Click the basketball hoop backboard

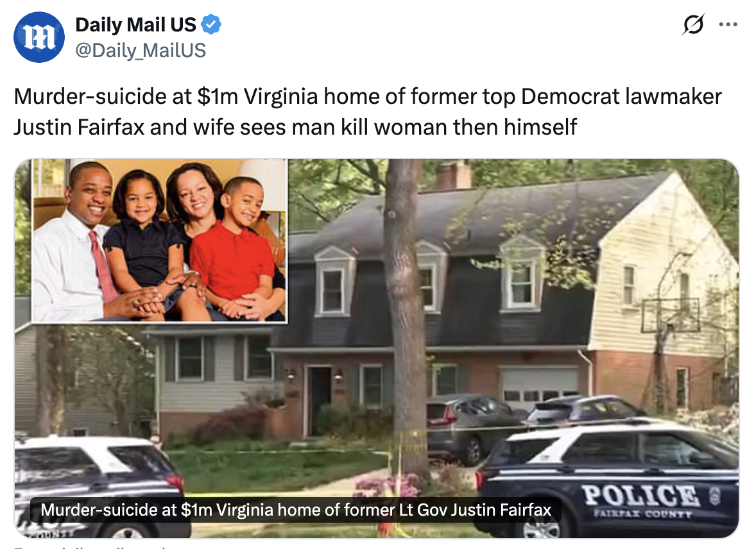point(671,316)
